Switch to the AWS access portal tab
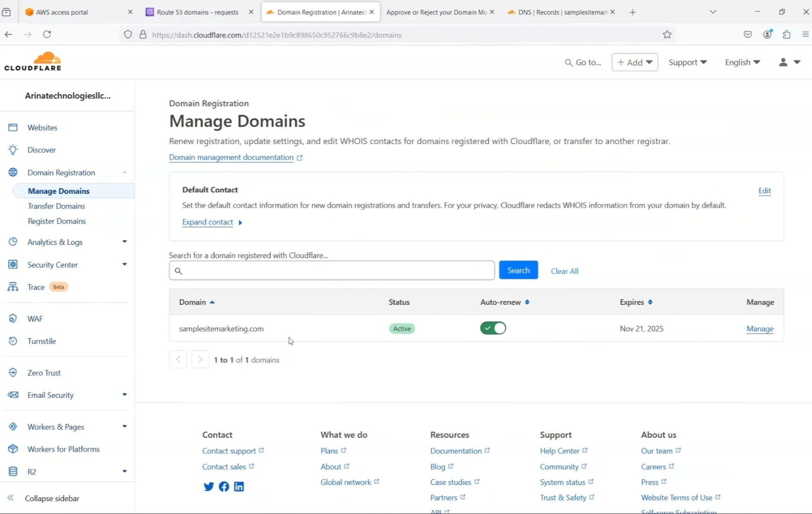812x514 pixels. [x=62, y=12]
